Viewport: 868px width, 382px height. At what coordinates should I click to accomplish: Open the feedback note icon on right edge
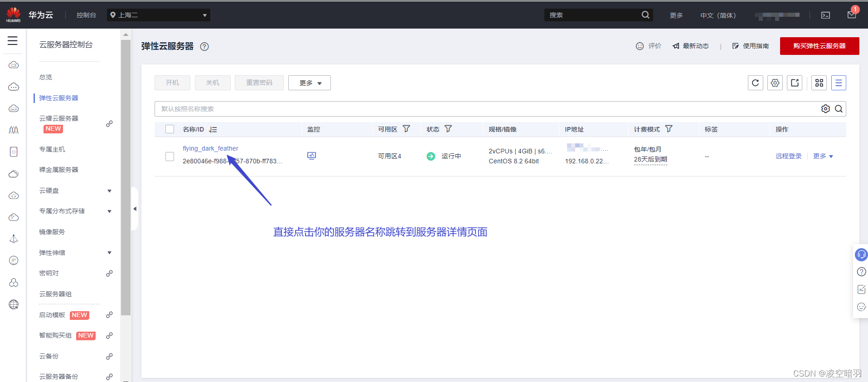(x=862, y=289)
